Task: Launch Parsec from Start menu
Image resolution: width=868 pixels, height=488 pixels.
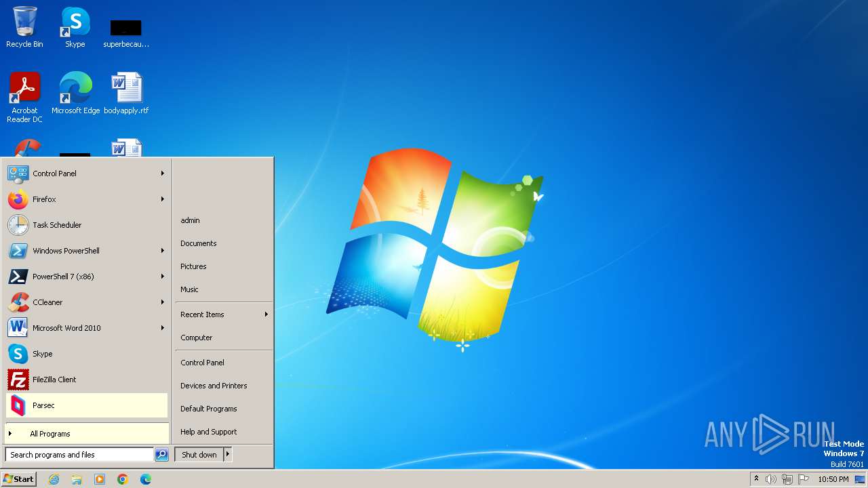Action: pyautogui.click(x=87, y=405)
